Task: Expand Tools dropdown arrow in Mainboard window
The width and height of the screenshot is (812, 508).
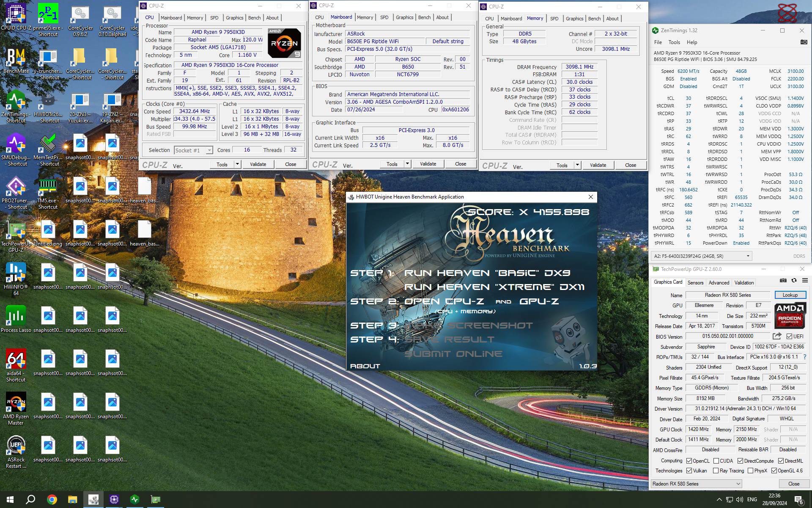Action: [x=407, y=164]
